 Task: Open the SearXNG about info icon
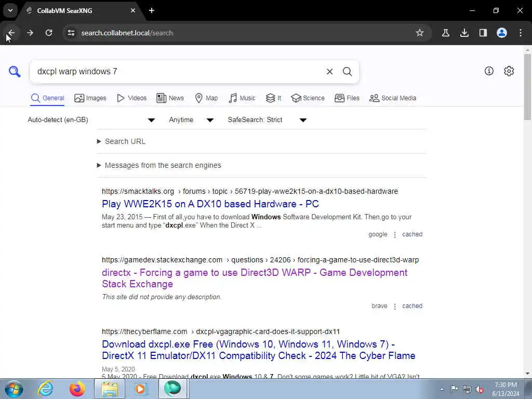pos(489,71)
